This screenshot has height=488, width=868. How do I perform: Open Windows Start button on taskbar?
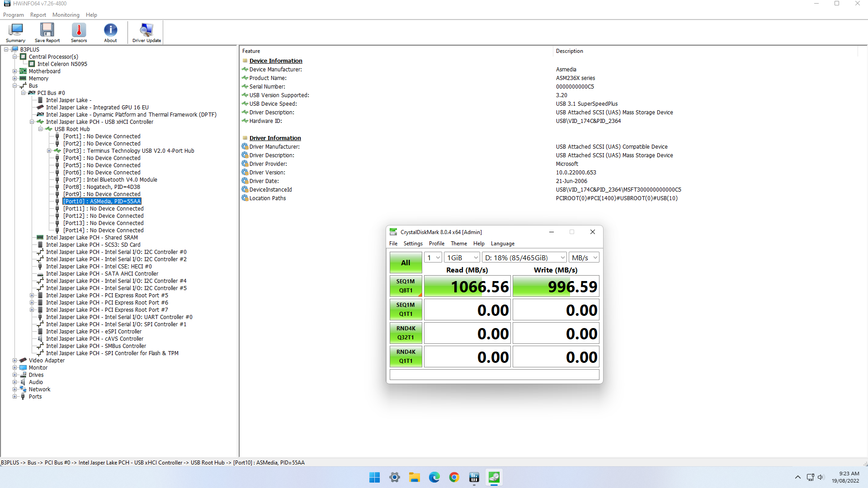[x=374, y=477]
